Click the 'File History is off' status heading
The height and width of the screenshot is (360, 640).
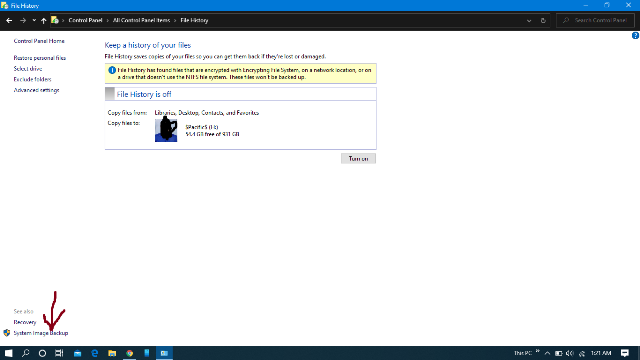[144, 94]
